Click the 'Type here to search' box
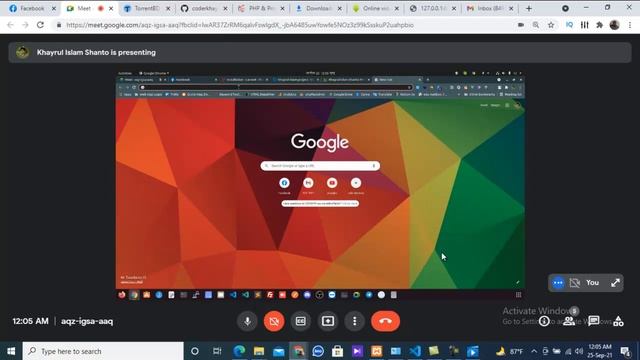The width and height of the screenshot is (640, 360). 103,351
